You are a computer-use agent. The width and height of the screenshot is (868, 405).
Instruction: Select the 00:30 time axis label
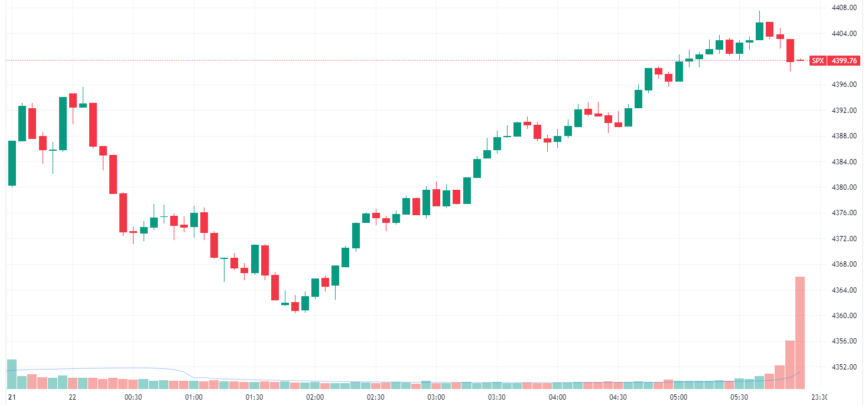pos(134,397)
